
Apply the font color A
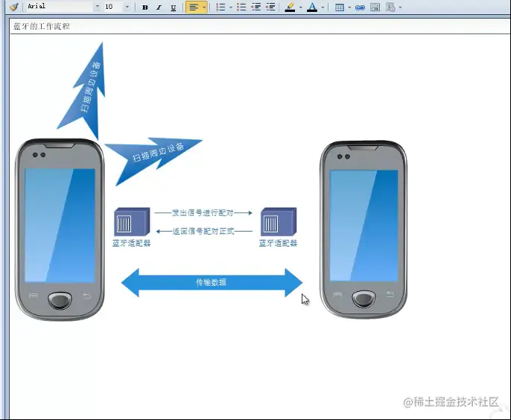tap(312, 7)
